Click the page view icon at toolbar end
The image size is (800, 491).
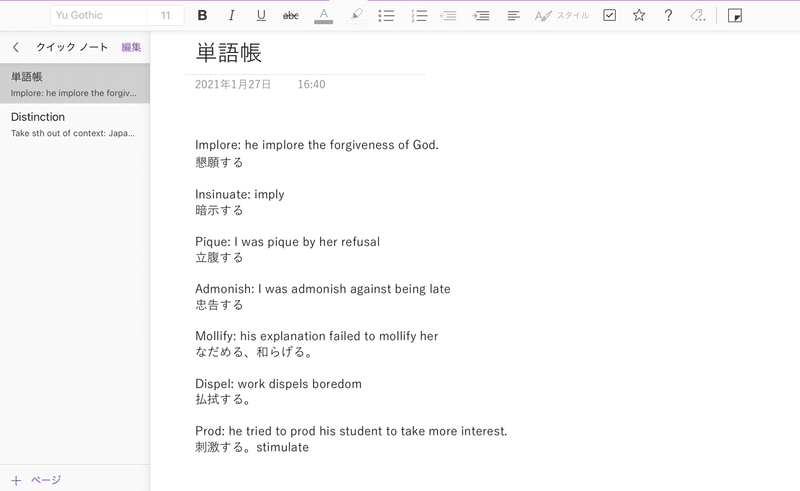point(735,16)
